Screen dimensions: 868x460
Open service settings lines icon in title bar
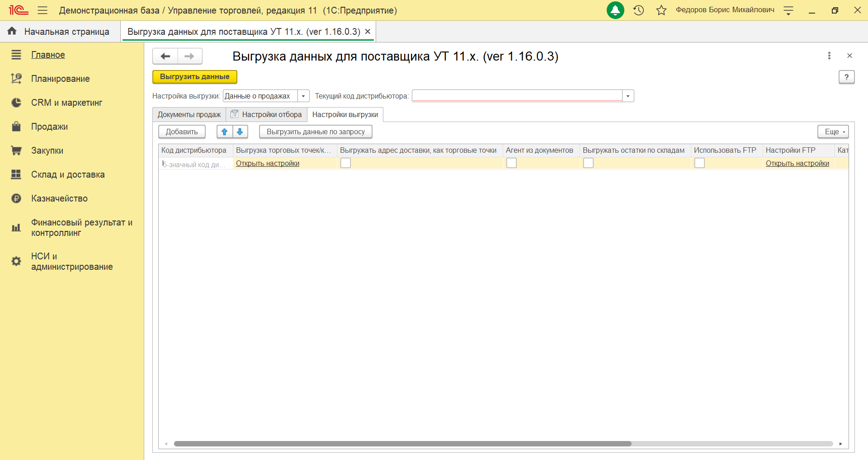[788, 10]
